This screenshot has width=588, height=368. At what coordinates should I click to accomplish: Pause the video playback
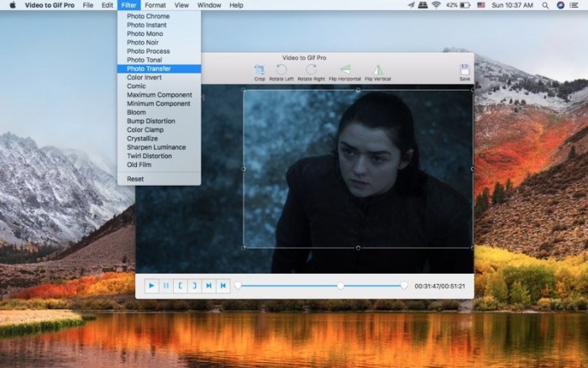(165, 286)
